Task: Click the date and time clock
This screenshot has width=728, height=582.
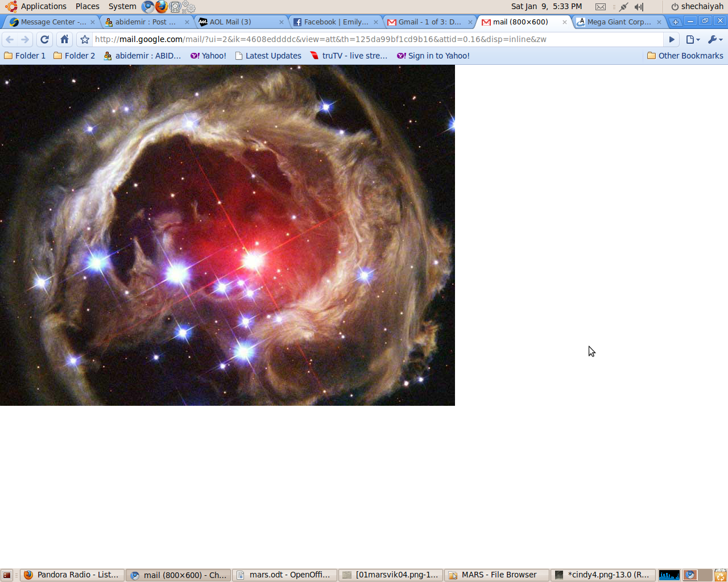Action: (547, 6)
